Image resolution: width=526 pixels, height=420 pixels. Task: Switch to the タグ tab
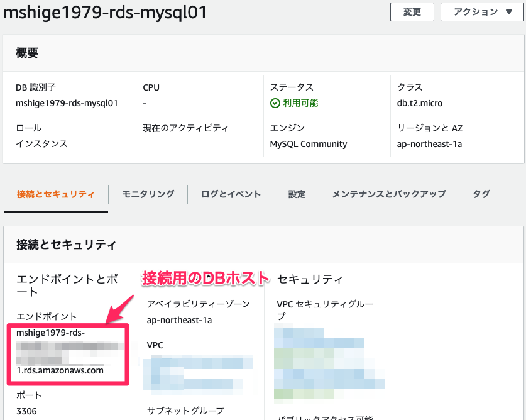tap(481, 194)
